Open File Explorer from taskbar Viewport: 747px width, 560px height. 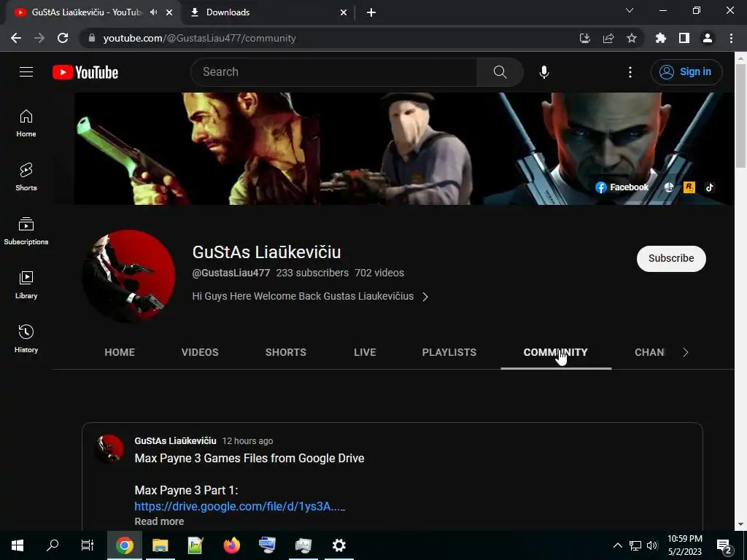(x=160, y=545)
